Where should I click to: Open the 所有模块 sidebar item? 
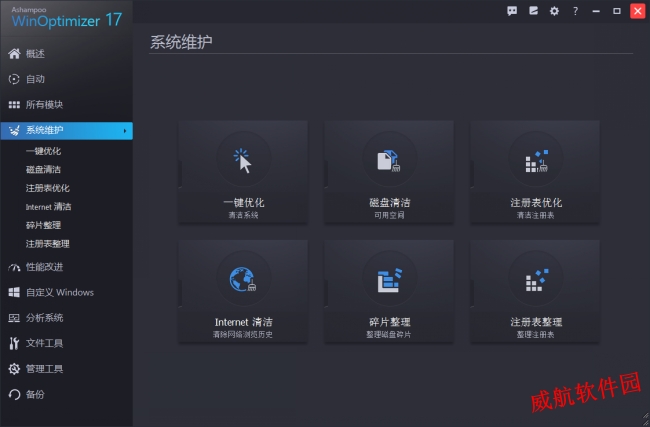(66, 104)
